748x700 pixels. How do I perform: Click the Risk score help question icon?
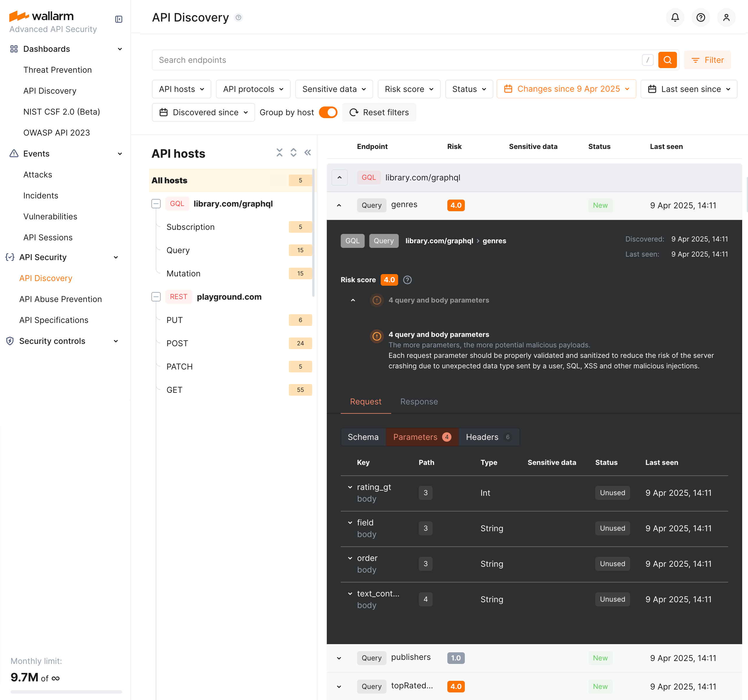pos(407,280)
